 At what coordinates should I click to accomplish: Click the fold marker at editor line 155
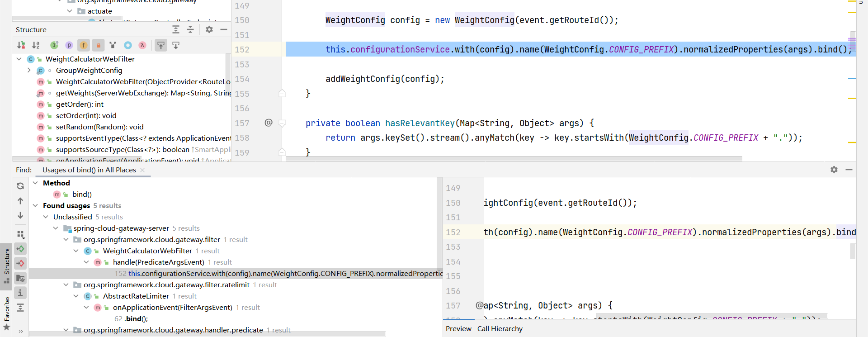(282, 94)
